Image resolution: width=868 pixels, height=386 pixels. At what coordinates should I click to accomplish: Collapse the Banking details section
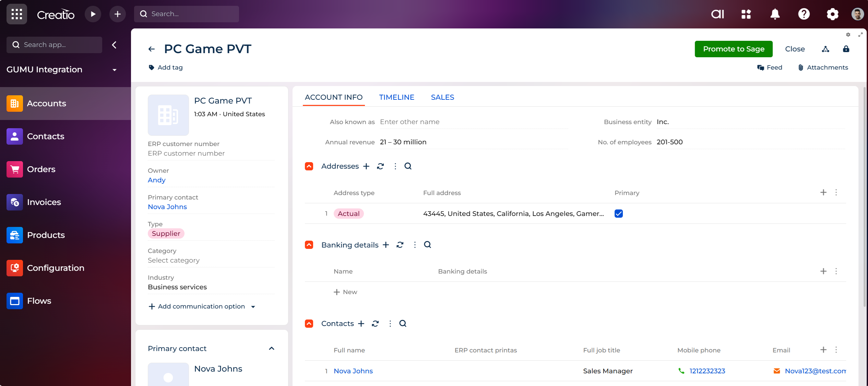click(309, 245)
